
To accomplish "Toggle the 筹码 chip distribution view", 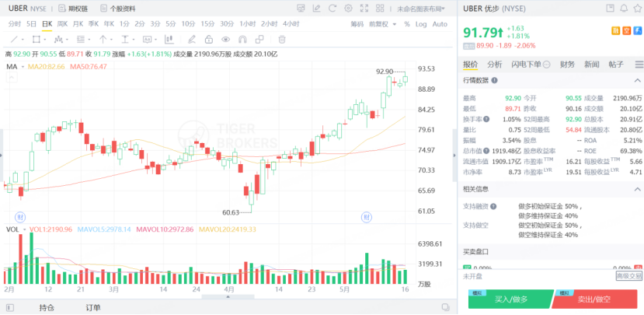I will (357, 24).
